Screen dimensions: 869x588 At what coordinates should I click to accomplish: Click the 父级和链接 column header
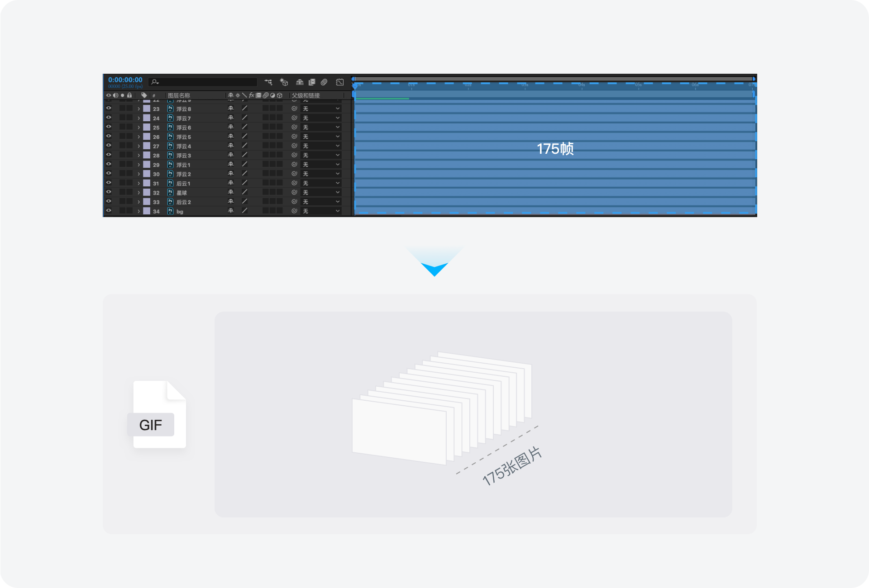306,95
